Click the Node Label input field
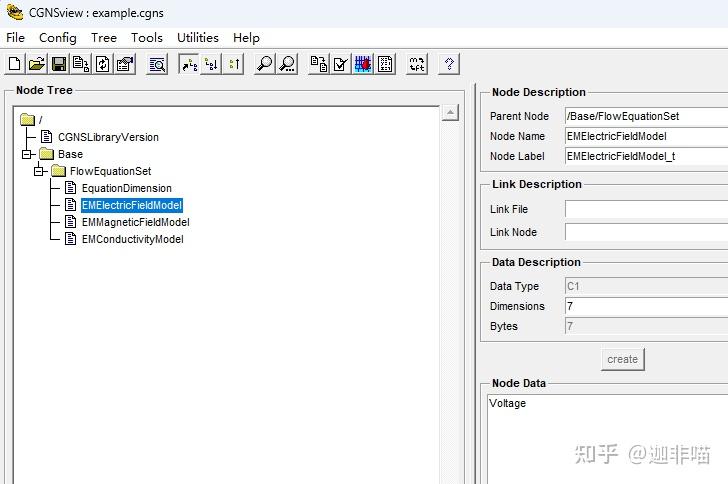This screenshot has height=484, width=728. (646, 156)
